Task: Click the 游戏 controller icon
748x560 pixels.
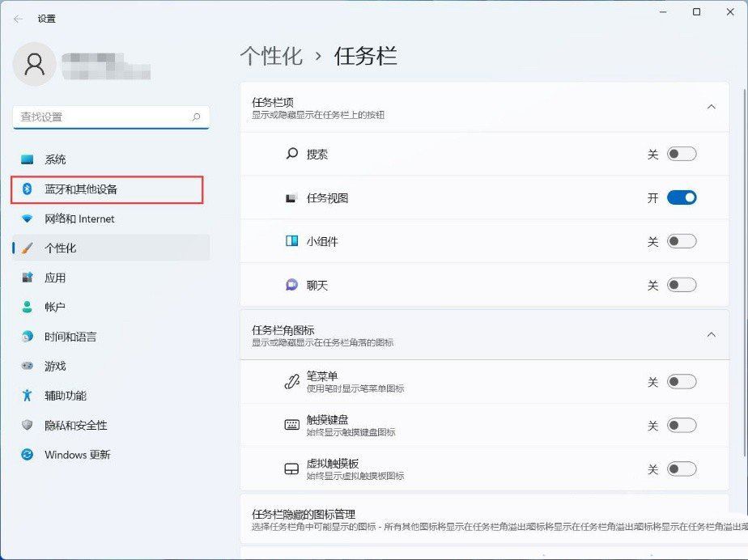Action: click(x=28, y=367)
